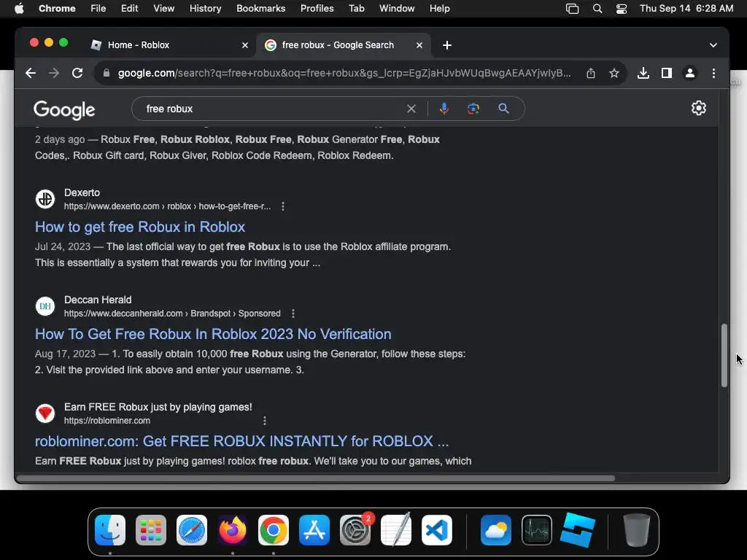Open the History menu
747x560 pixels.
[205, 9]
